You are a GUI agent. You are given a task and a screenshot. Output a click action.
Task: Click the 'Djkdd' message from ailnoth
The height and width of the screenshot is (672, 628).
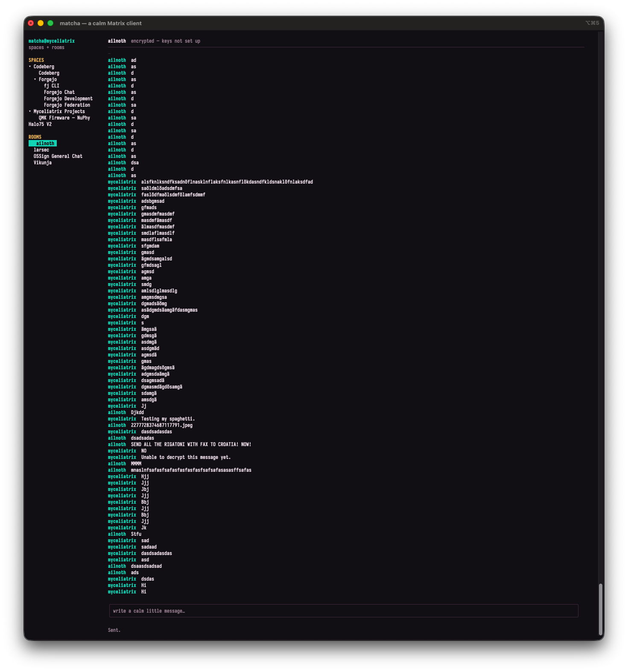pos(137,412)
